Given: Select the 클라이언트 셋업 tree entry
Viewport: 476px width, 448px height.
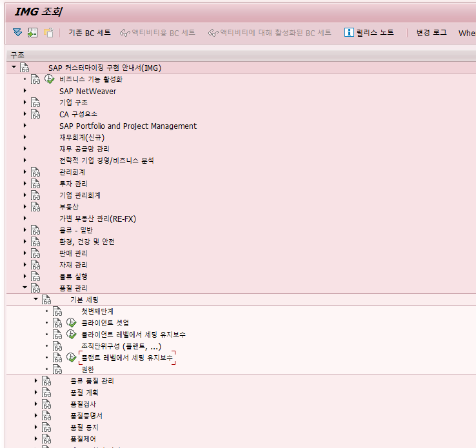Looking at the screenshot, I should tap(105, 323).
